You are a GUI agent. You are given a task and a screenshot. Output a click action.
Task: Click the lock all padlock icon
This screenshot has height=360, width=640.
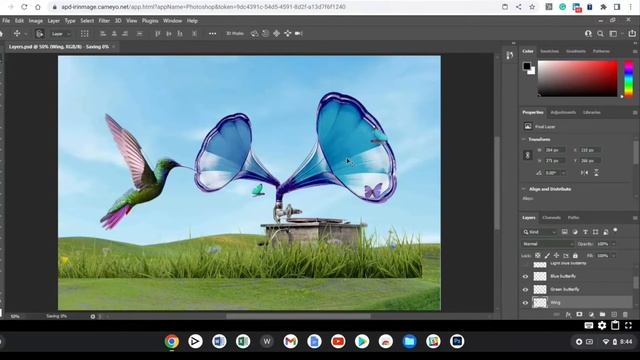pos(575,256)
